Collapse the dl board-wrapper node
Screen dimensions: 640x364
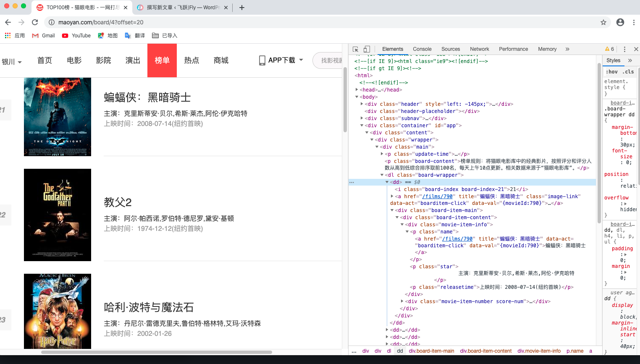(x=382, y=175)
